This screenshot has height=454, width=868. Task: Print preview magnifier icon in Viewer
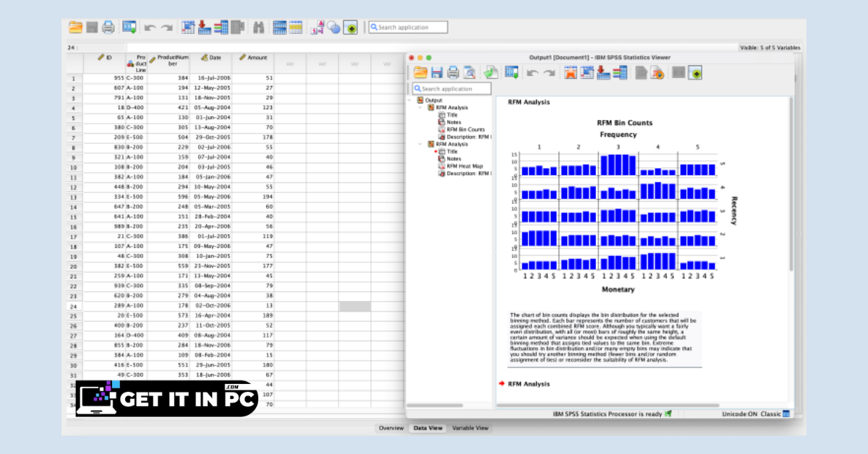(469, 72)
